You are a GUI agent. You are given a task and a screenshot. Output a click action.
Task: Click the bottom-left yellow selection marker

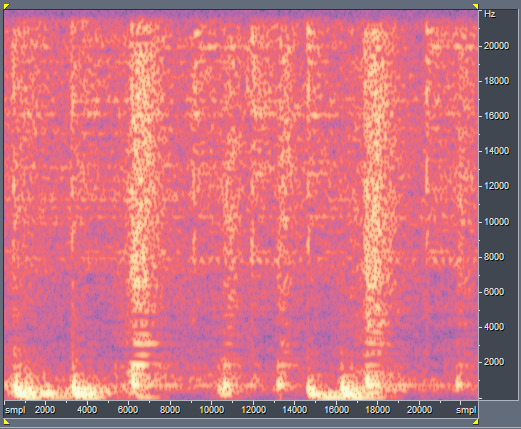7,422
